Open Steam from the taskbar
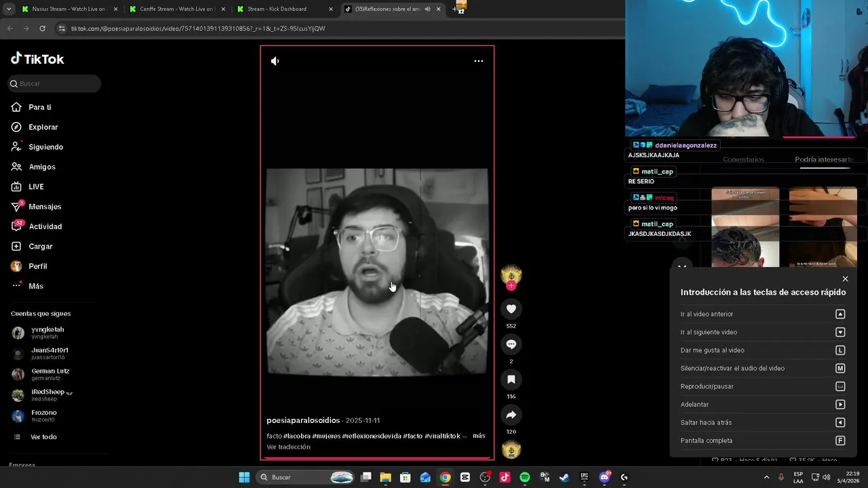This screenshot has width=868, height=488. coord(564,477)
